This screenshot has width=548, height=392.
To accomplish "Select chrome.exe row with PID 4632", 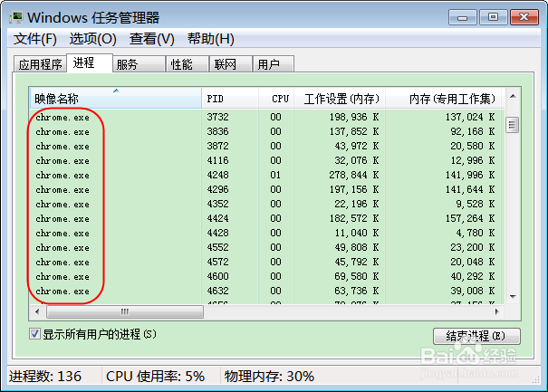I will click(265, 291).
